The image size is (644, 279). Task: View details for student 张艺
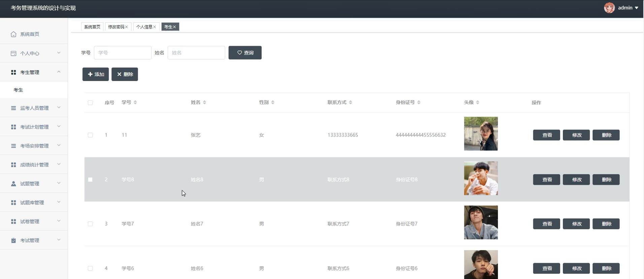(547, 135)
